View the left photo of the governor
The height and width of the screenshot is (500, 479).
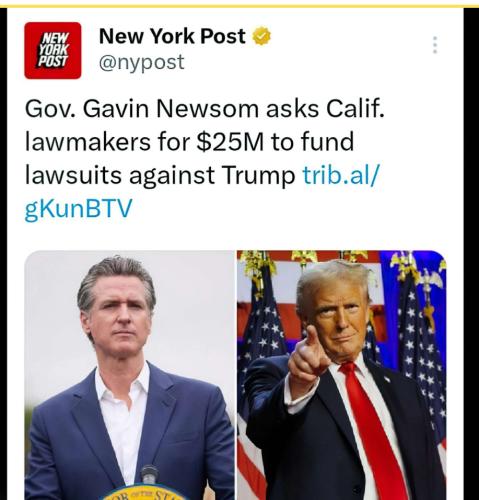coord(130,375)
